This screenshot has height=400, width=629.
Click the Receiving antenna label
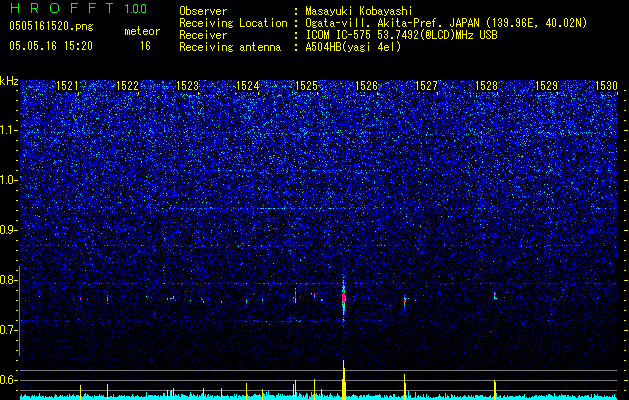(230, 47)
